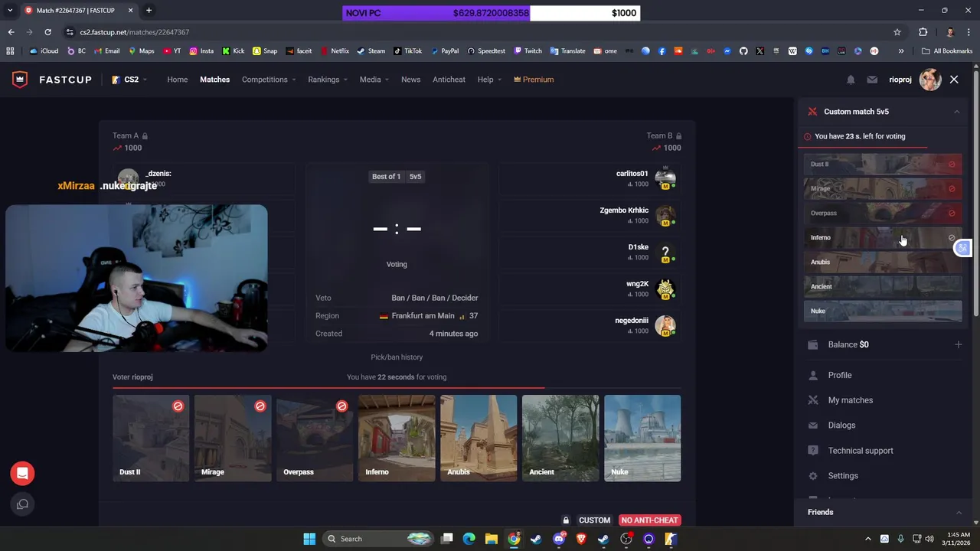Image resolution: width=980 pixels, height=551 pixels.
Task: Click the rioproj username in header
Action: pyautogui.click(x=900, y=80)
